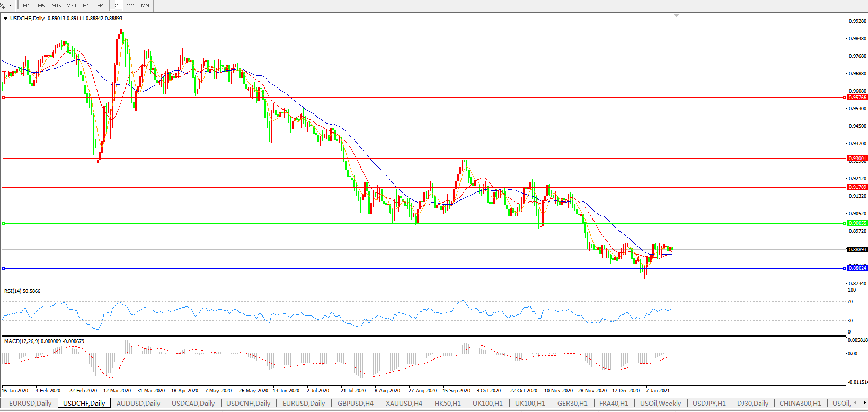Select the GBPUSD,H4 chart tab
The width and height of the screenshot is (868, 412).
tap(355, 404)
